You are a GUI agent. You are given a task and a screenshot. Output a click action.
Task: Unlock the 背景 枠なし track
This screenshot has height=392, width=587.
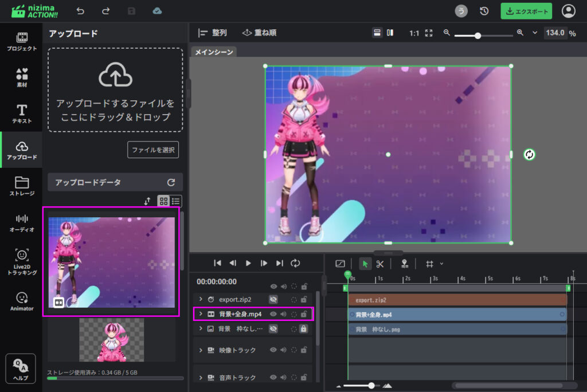click(x=304, y=329)
